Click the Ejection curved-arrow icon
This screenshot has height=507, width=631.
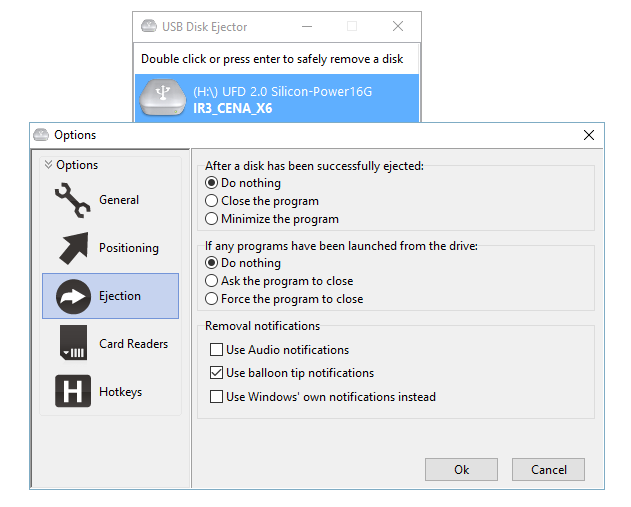coord(73,296)
